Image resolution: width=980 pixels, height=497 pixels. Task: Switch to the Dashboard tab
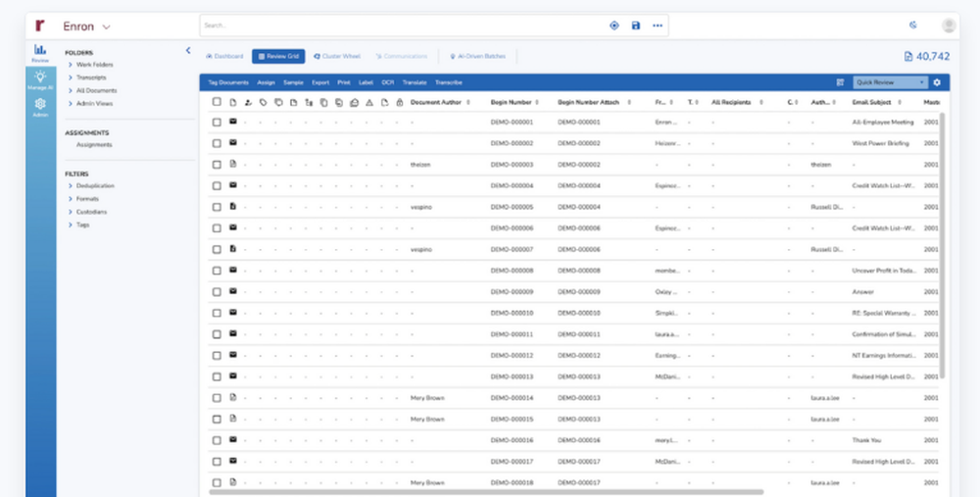click(224, 56)
